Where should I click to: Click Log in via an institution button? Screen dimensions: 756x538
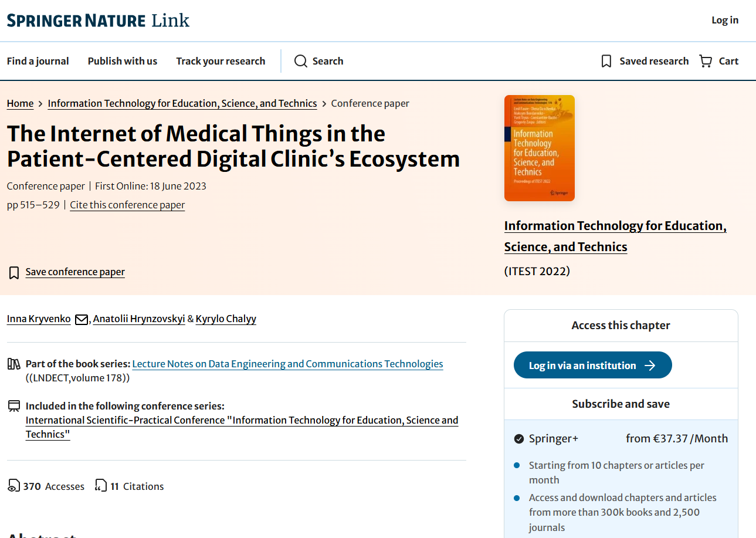593,365
